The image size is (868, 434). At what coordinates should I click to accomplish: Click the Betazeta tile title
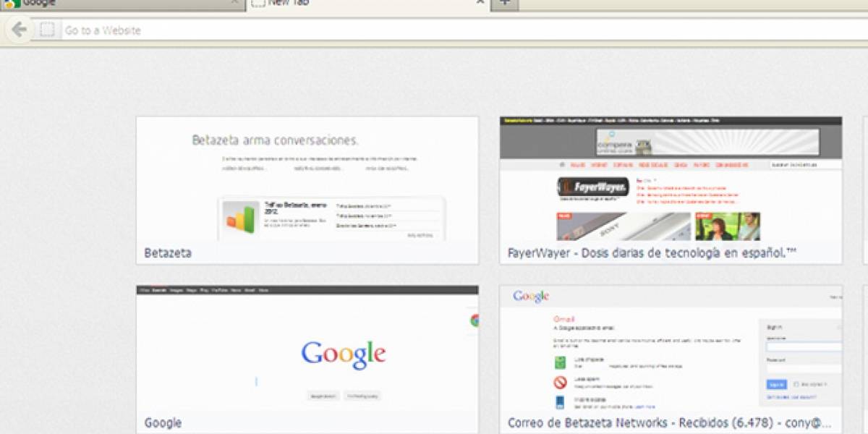(x=168, y=253)
